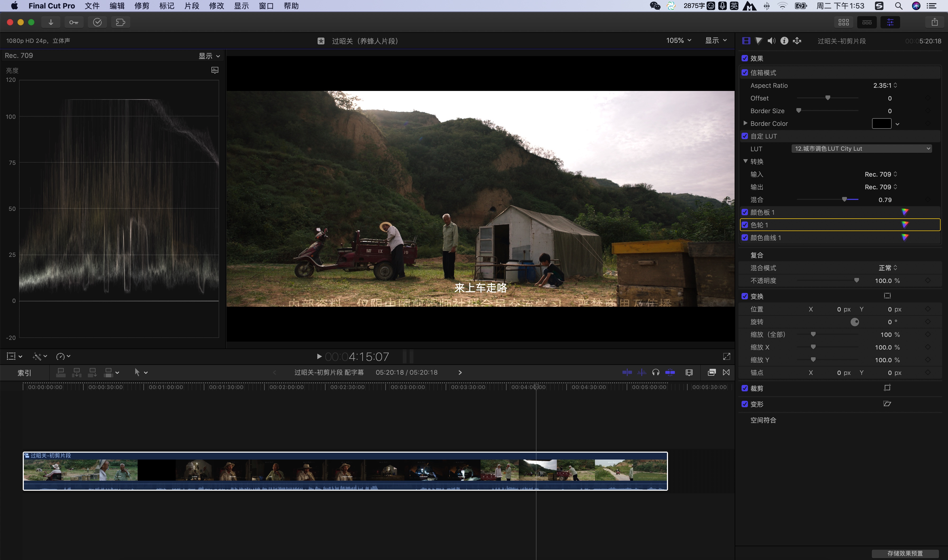Enable solo headphones icon in timeline
The height and width of the screenshot is (560, 948).
pos(656,373)
